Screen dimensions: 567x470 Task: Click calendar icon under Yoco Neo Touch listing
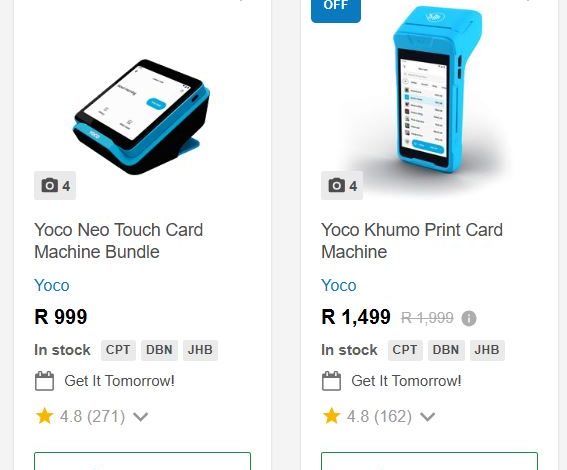(44, 381)
